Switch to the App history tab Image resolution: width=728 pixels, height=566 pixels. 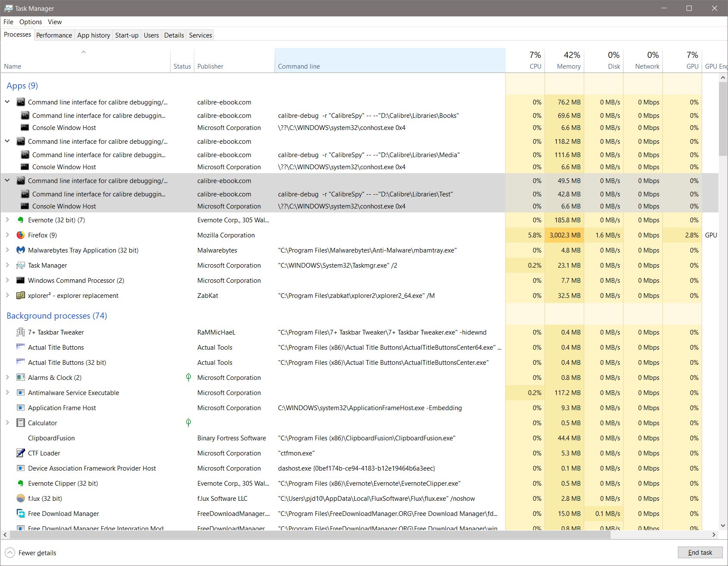pyautogui.click(x=94, y=35)
